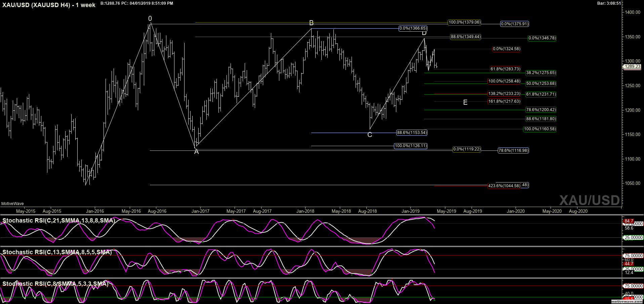
Task: Click the 84.7 indicator value tag
Action: (629, 221)
